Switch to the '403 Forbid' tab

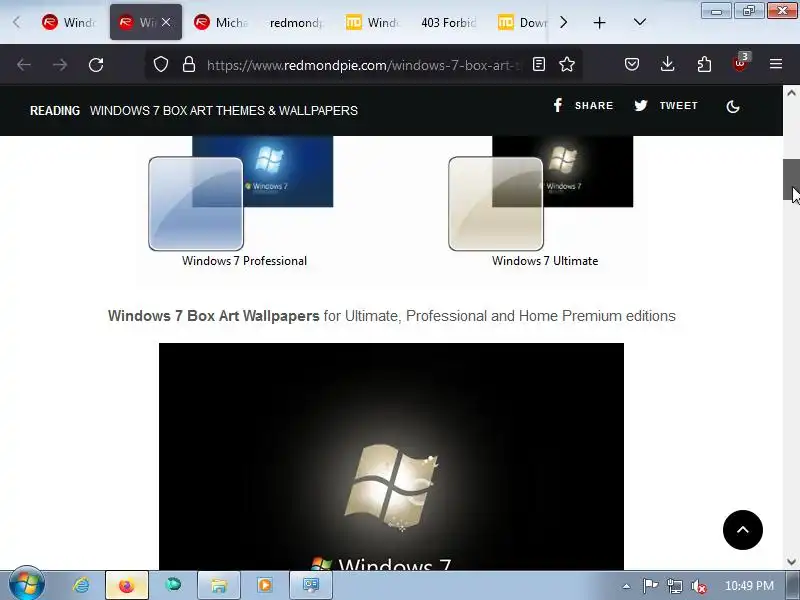tap(448, 22)
